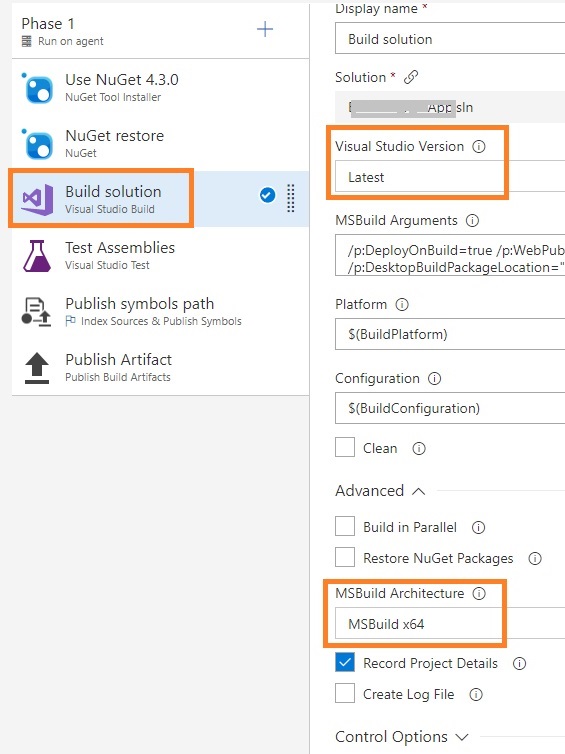Open the MSBuild Architecture dropdown

[x=450, y=624]
